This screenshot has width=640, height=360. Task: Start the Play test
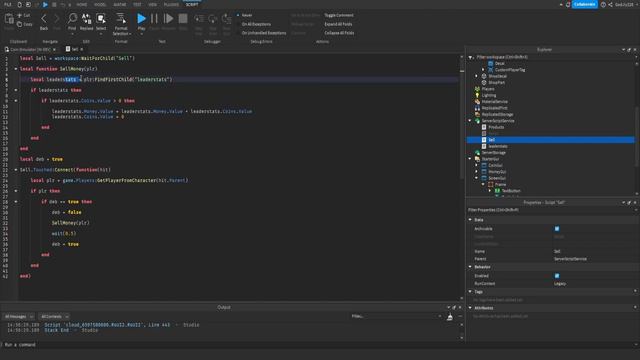[x=141, y=18]
